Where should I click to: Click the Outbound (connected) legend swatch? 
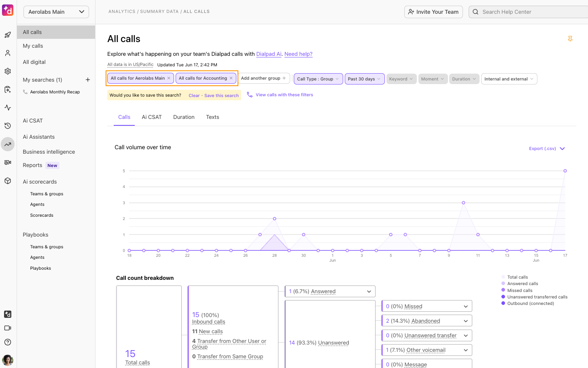coord(503,303)
